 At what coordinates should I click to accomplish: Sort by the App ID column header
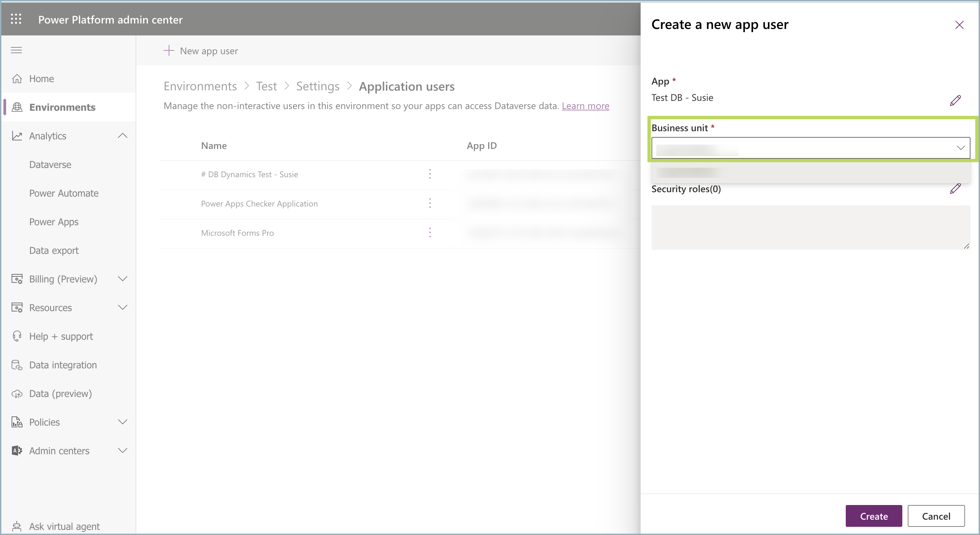pyautogui.click(x=481, y=146)
